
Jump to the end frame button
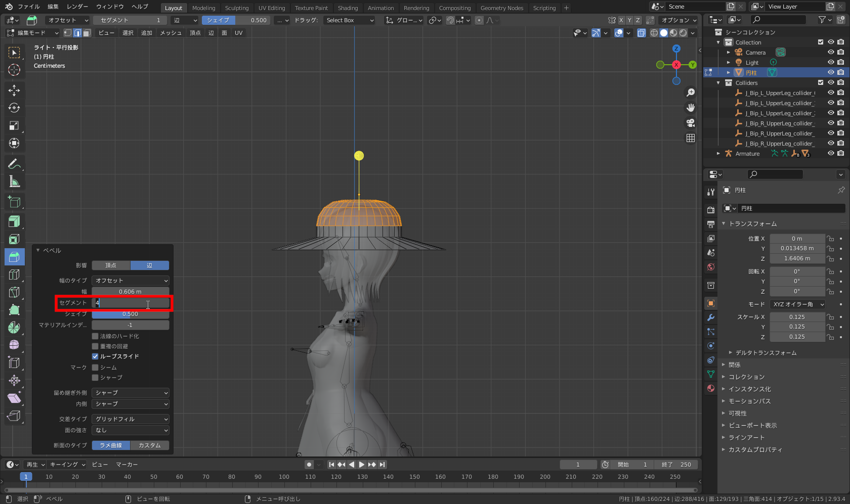382,465
